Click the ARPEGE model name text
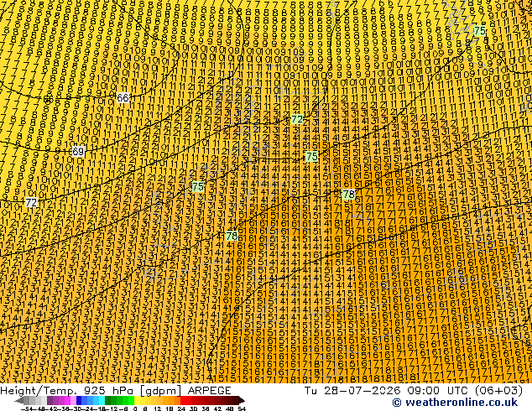Screen dimensions: 532x411 click(209, 390)
